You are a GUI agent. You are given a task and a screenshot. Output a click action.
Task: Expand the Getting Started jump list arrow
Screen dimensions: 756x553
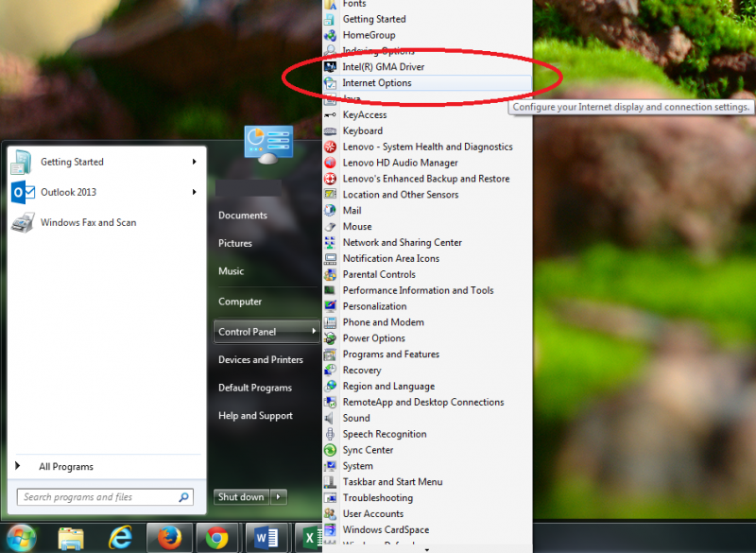pos(195,162)
